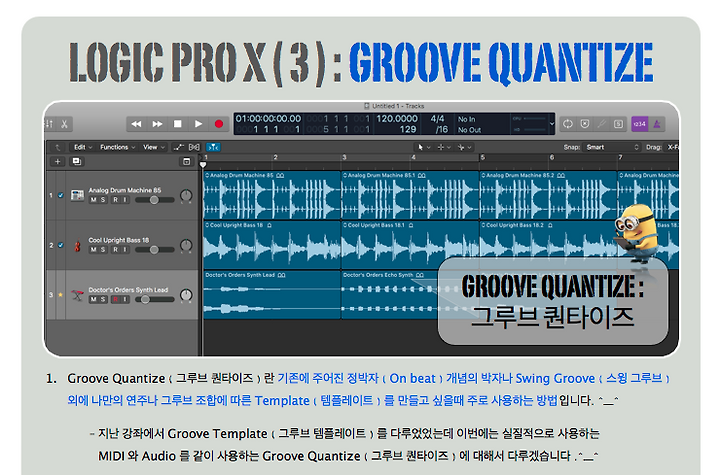720x475 pixels.
Task: Toggle the Flex show/hide icon
Action: 194,147
